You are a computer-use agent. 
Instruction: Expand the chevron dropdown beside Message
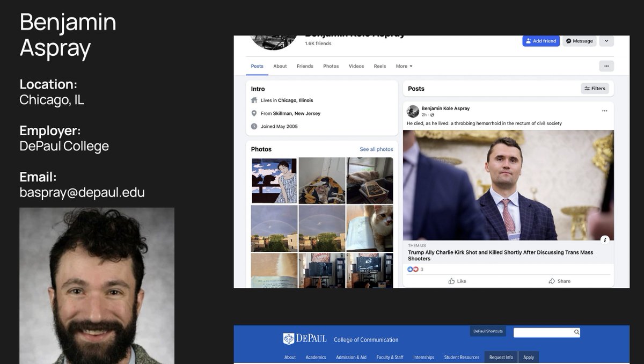(606, 41)
